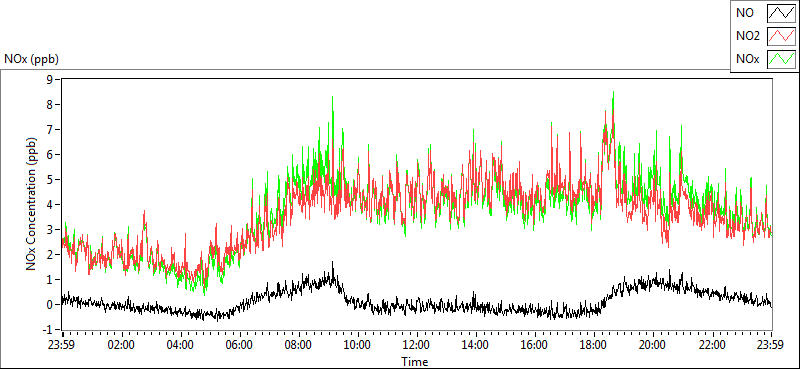Click the NOx green plot legend icon

pyautogui.click(x=782, y=59)
